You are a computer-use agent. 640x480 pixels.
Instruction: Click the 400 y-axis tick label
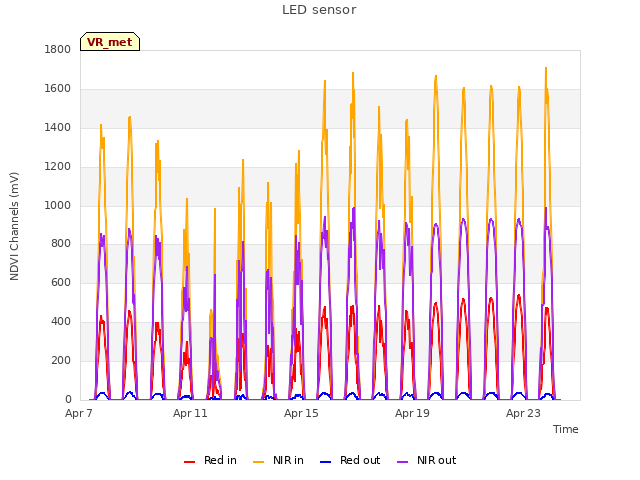coord(61,322)
